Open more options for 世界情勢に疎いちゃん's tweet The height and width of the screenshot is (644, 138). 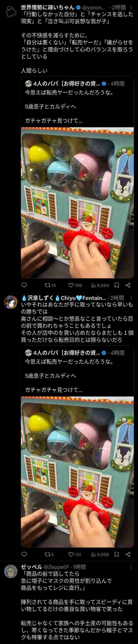click(131, 8)
